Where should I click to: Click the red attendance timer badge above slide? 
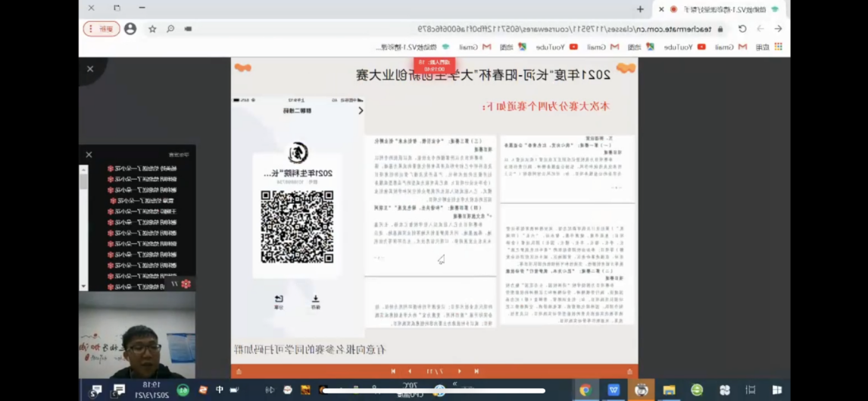(x=435, y=66)
